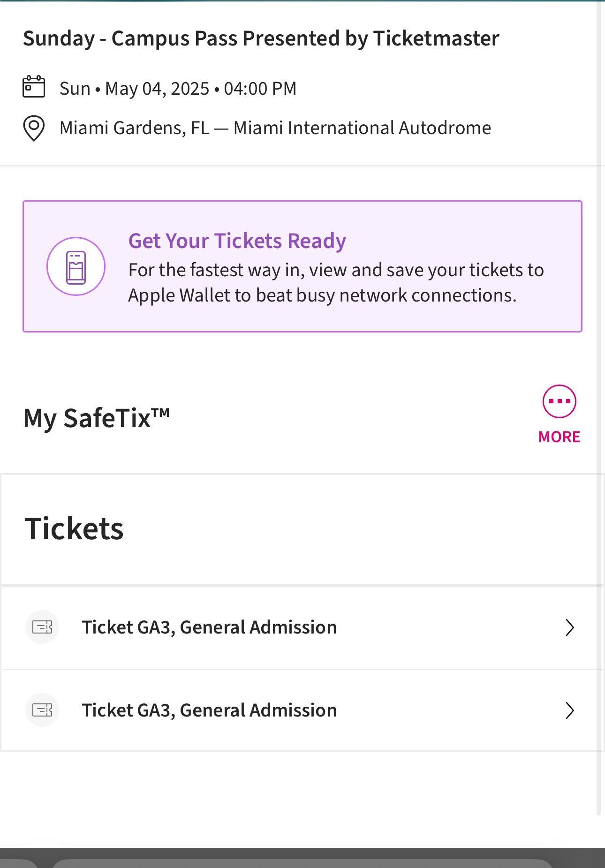The height and width of the screenshot is (868, 605).
Task: Select the Get Your Tickets Ready heading
Action: click(237, 241)
